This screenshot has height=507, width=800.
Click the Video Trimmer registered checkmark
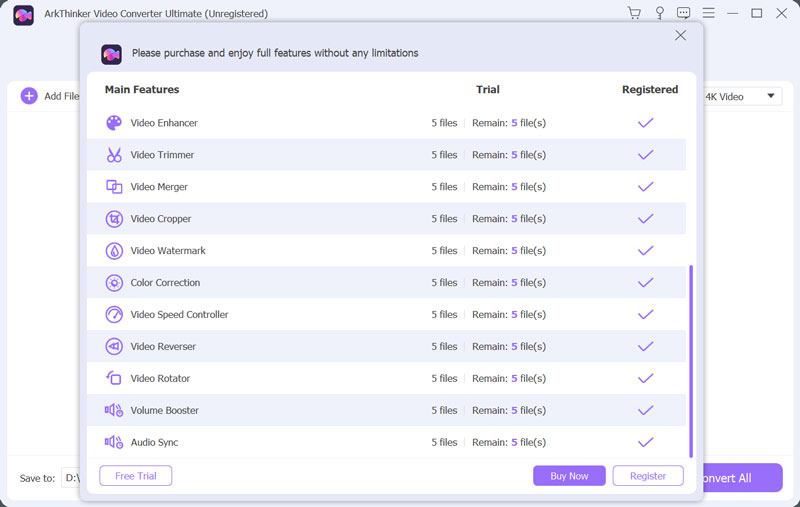pos(645,155)
